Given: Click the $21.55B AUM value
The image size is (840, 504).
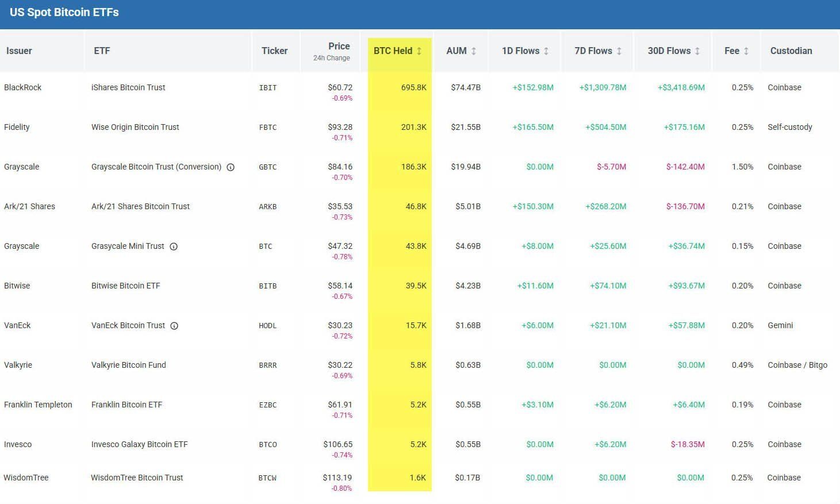Looking at the screenshot, I should (466, 127).
